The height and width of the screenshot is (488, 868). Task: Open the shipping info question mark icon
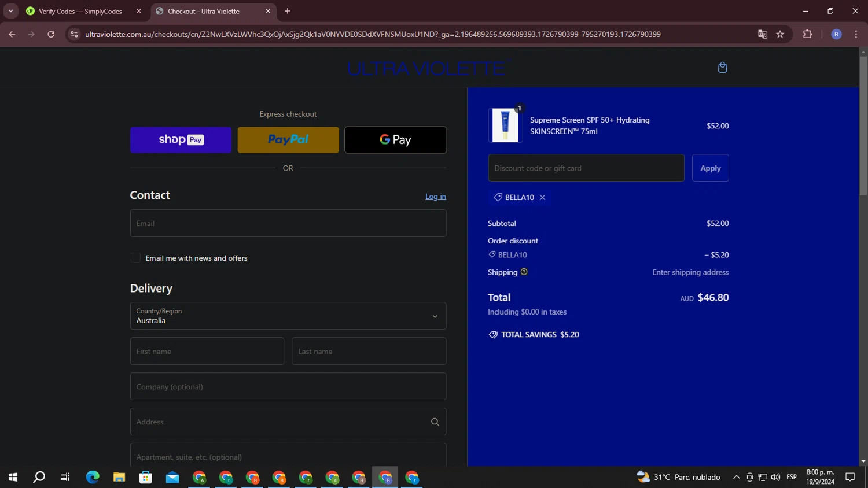click(x=524, y=272)
